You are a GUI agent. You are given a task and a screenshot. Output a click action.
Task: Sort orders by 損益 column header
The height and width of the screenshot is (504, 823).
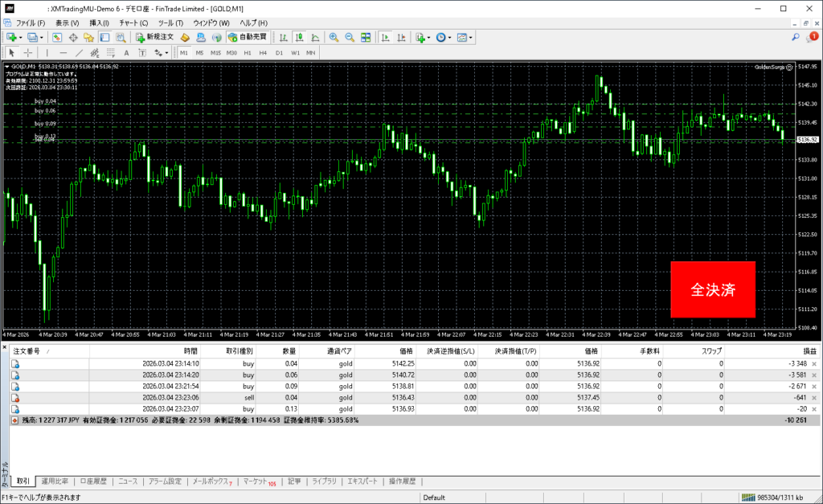pyautogui.click(x=809, y=351)
